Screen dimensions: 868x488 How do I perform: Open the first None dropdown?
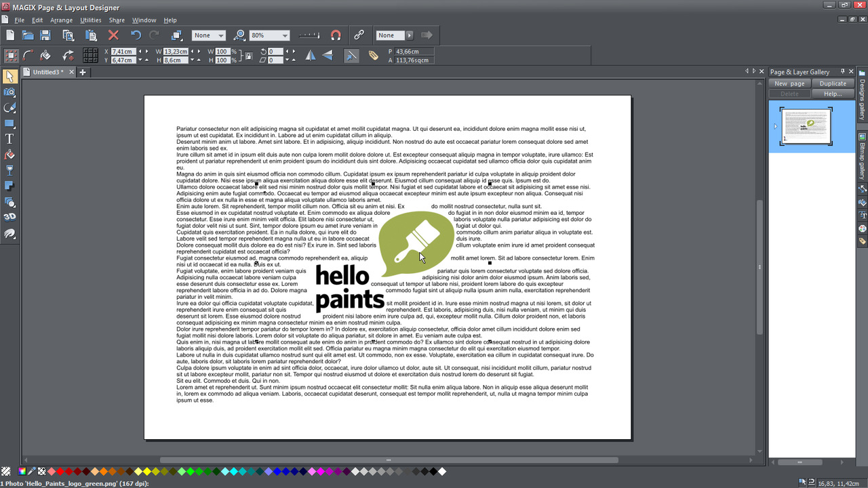pyautogui.click(x=209, y=35)
